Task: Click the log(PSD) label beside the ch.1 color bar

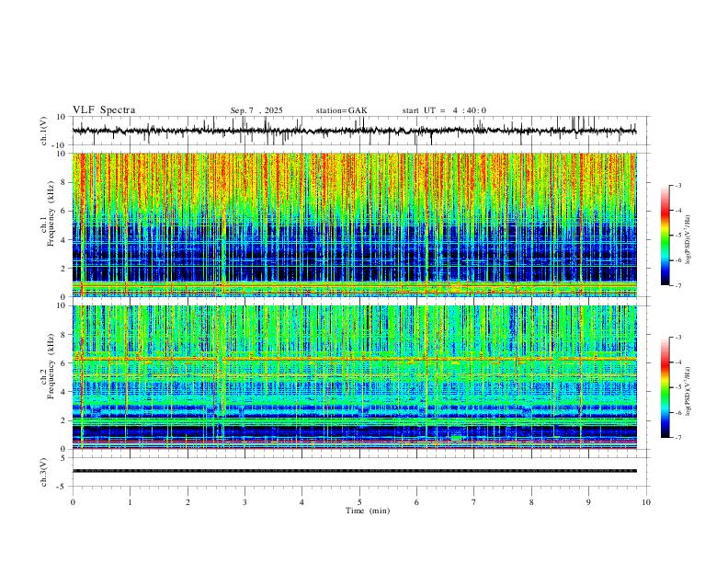Action: tap(688, 240)
